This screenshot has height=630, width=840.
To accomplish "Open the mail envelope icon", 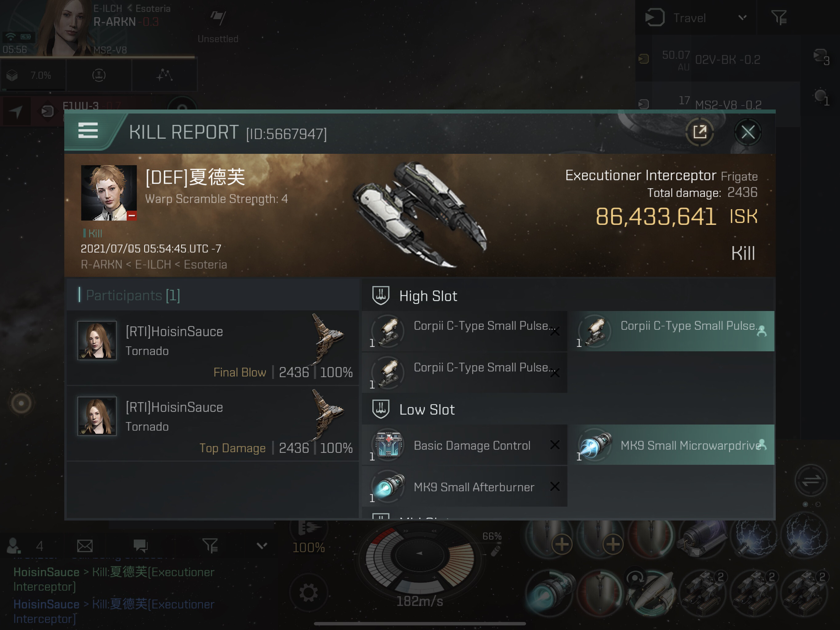I will point(85,546).
